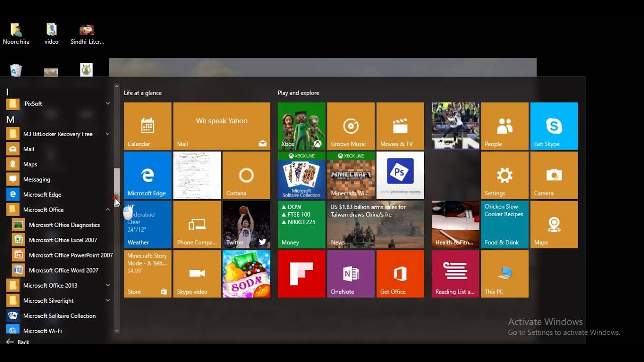Go Back from the all apps list

[18, 342]
